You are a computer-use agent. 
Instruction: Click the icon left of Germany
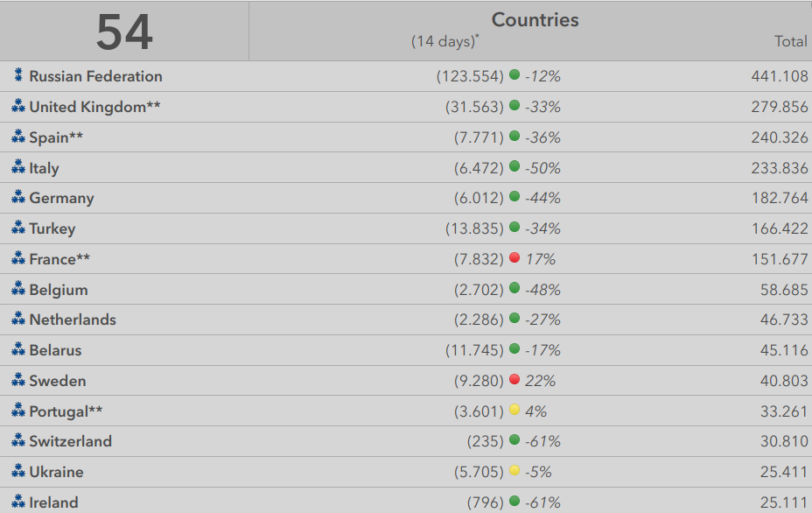coord(17,198)
